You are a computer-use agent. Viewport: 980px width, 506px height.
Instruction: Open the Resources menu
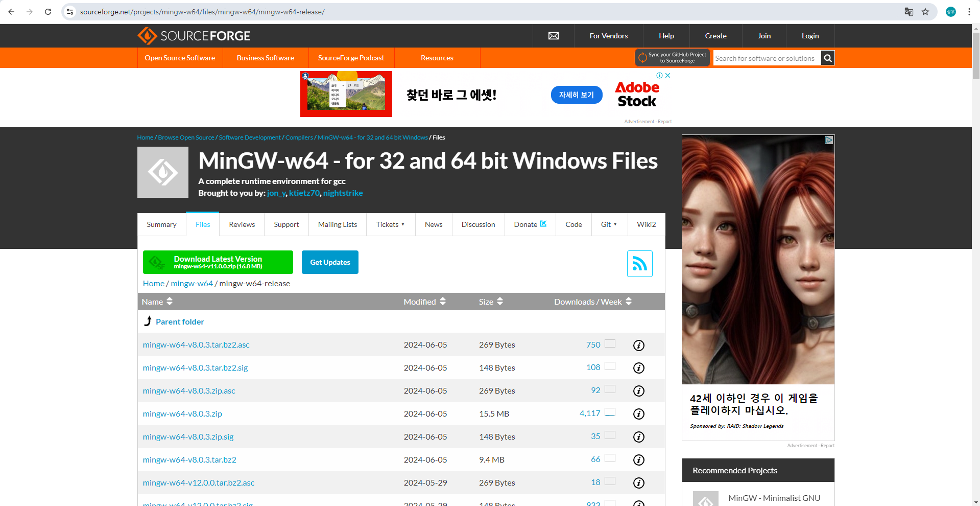[x=437, y=58]
